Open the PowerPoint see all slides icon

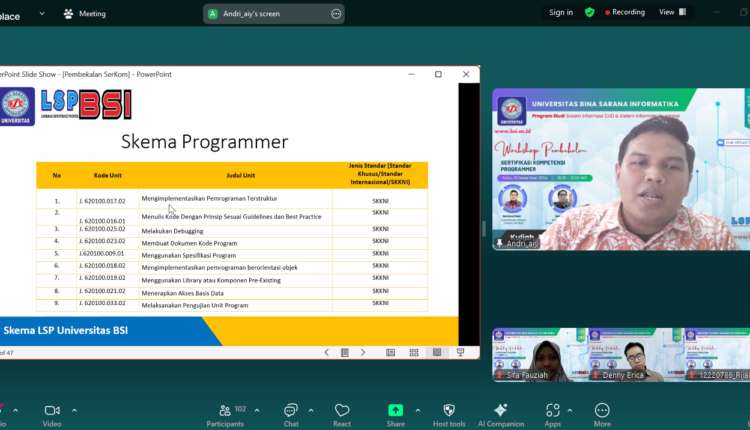(345, 353)
